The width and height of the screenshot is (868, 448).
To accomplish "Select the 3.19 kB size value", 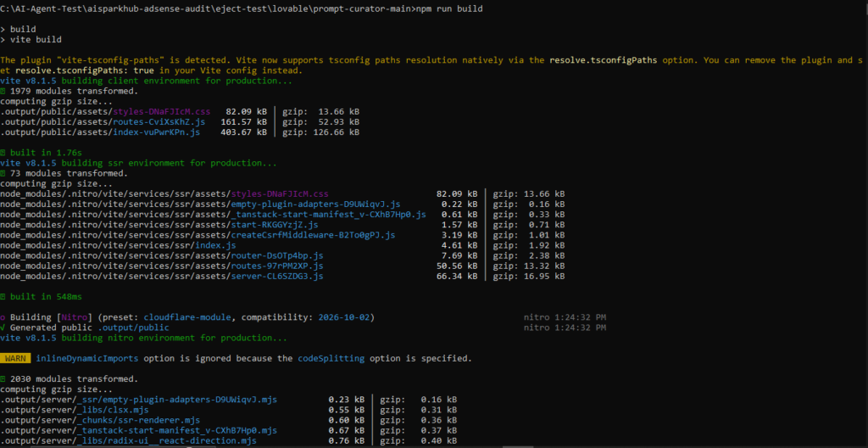I will [x=459, y=235].
